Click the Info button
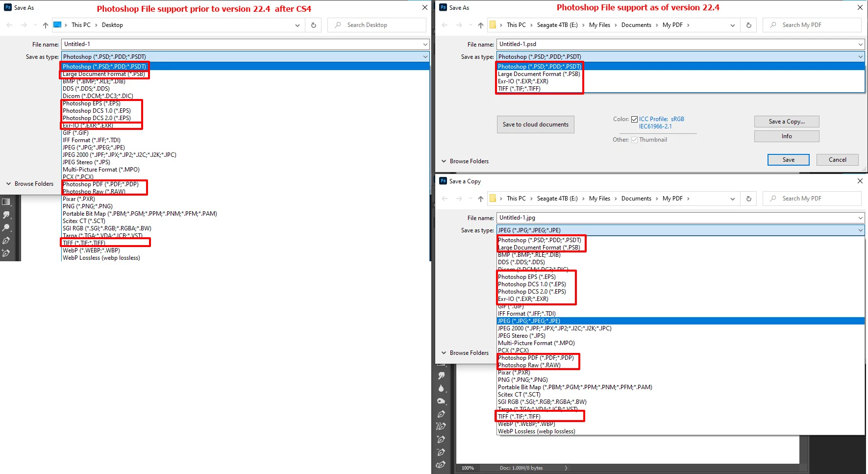 (x=787, y=136)
